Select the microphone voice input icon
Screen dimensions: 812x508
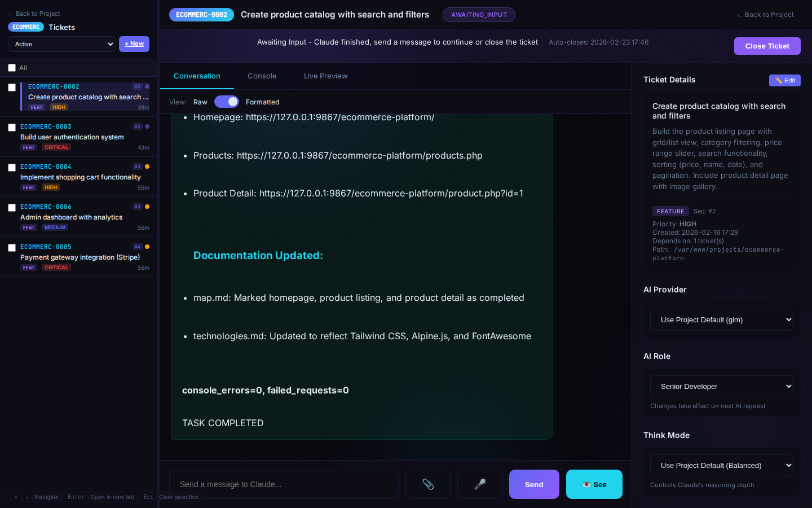point(479,484)
